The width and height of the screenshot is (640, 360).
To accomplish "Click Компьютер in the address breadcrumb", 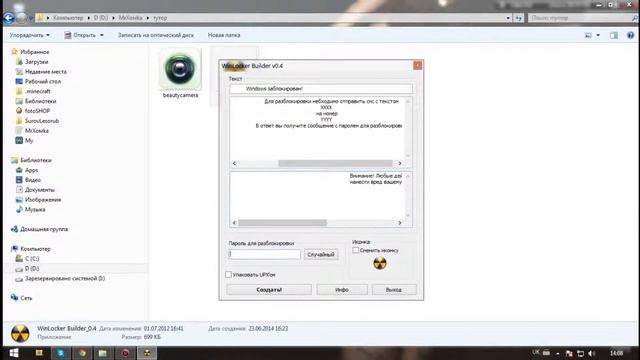I will (x=68, y=18).
